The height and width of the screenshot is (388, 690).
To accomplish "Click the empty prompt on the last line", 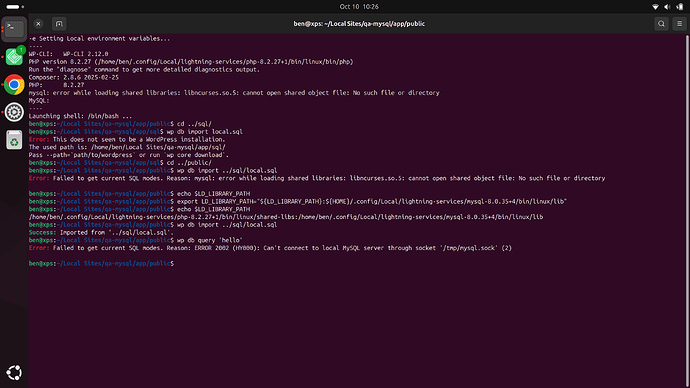I will tap(101, 264).
